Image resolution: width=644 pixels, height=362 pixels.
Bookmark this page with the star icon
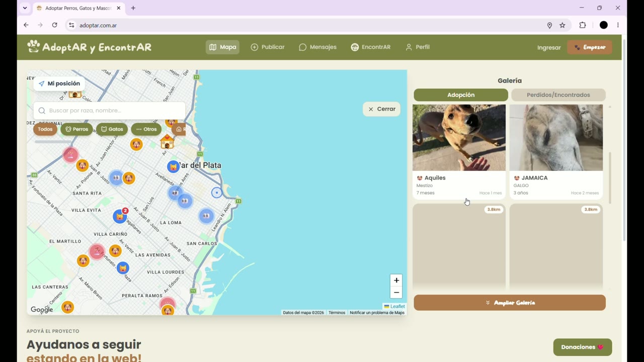click(562, 25)
